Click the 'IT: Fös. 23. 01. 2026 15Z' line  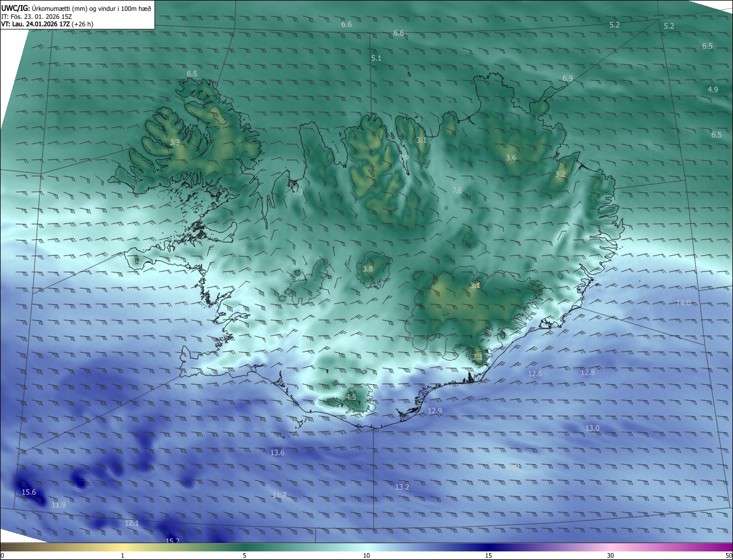[37, 17]
